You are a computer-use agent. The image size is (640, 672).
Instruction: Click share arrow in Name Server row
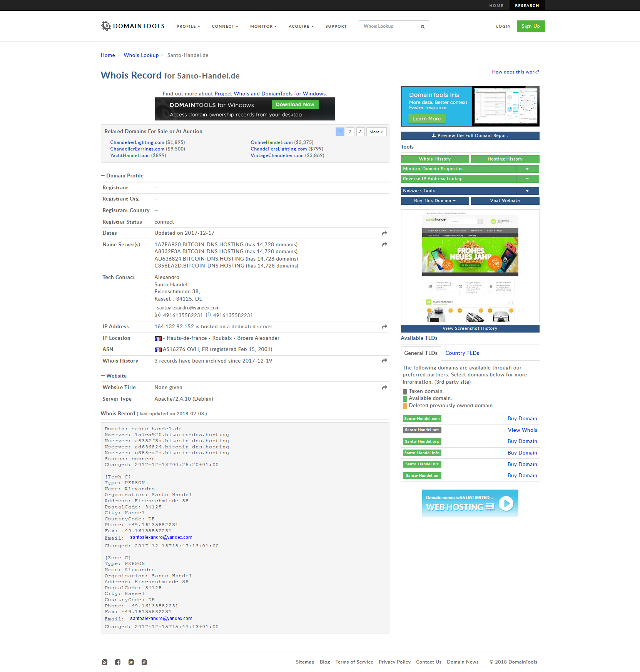[x=384, y=244]
